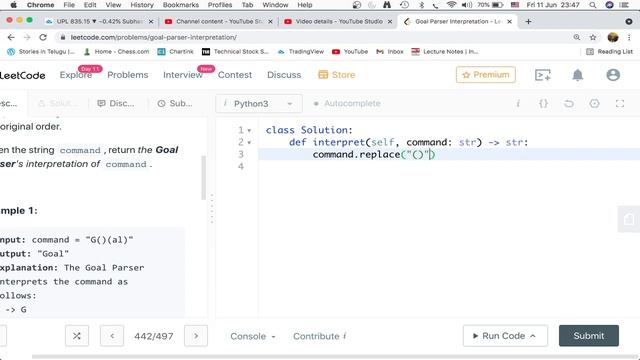This screenshot has width=640, height=360.
Task: Open a new browser tab
Action: point(528,21)
